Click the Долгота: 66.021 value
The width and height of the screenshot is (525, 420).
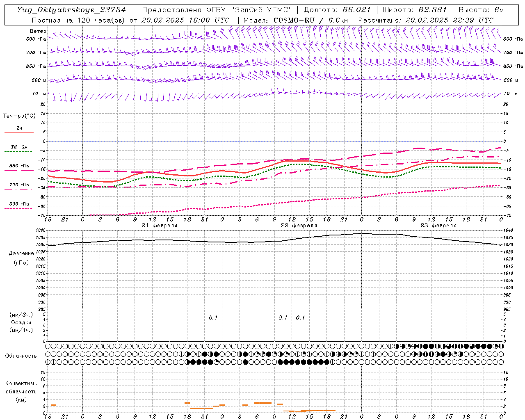pyautogui.click(x=337, y=10)
